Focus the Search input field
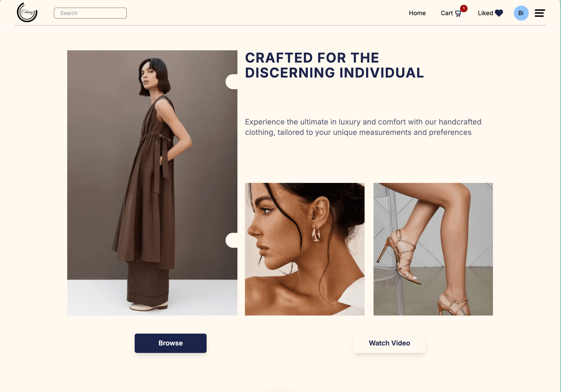Image resolution: width=561 pixels, height=392 pixels. point(90,13)
